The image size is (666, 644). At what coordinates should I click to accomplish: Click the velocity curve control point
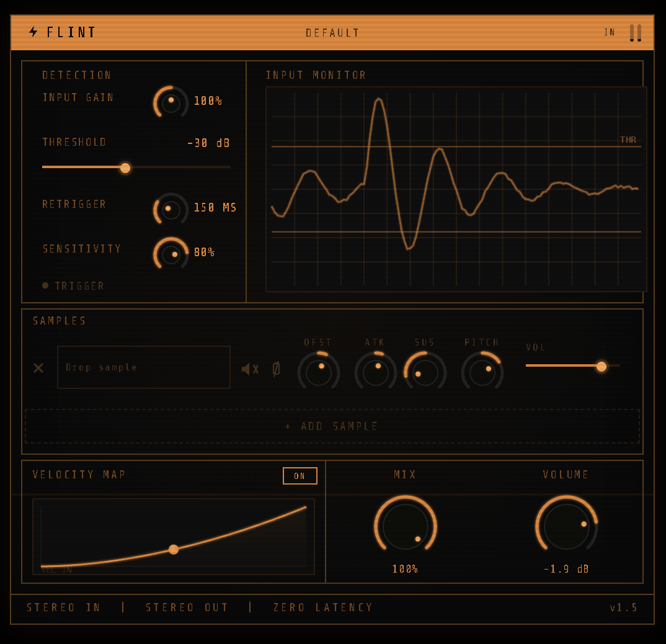[174, 549]
